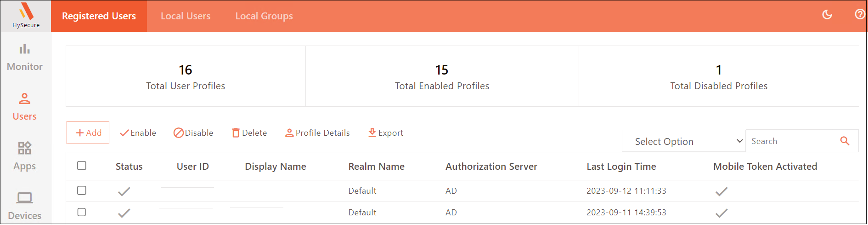This screenshot has width=868, height=225.
Task: Go to Devices in the sidebar
Action: pyautogui.click(x=25, y=206)
